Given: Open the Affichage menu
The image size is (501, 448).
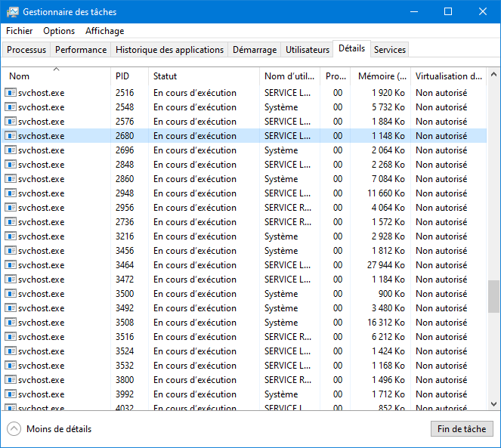Looking at the screenshot, I should pos(105,31).
